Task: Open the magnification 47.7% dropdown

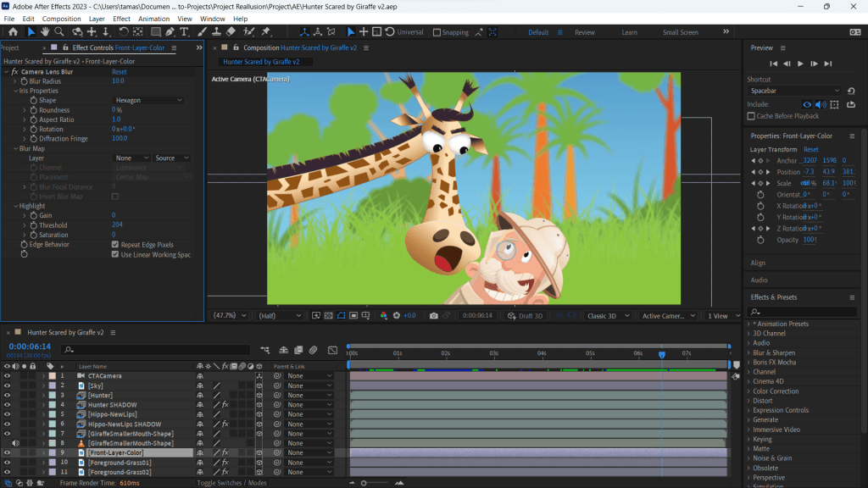Action: [230, 316]
